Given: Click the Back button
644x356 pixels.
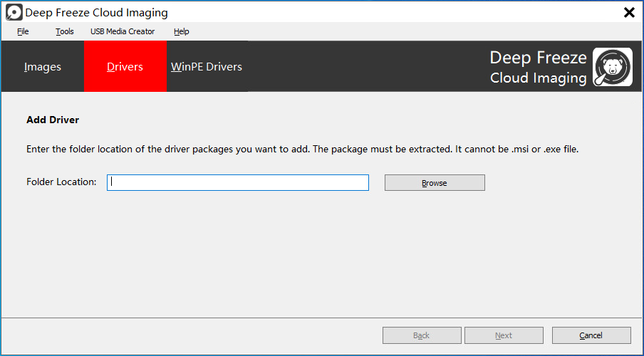Looking at the screenshot, I should click(422, 335).
